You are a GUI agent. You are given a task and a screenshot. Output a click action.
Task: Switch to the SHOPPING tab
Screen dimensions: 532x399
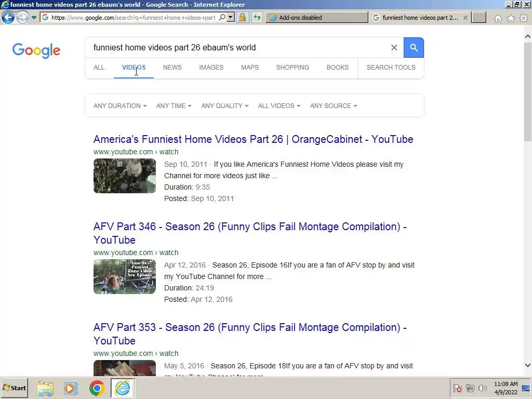(x=292, y=68)
